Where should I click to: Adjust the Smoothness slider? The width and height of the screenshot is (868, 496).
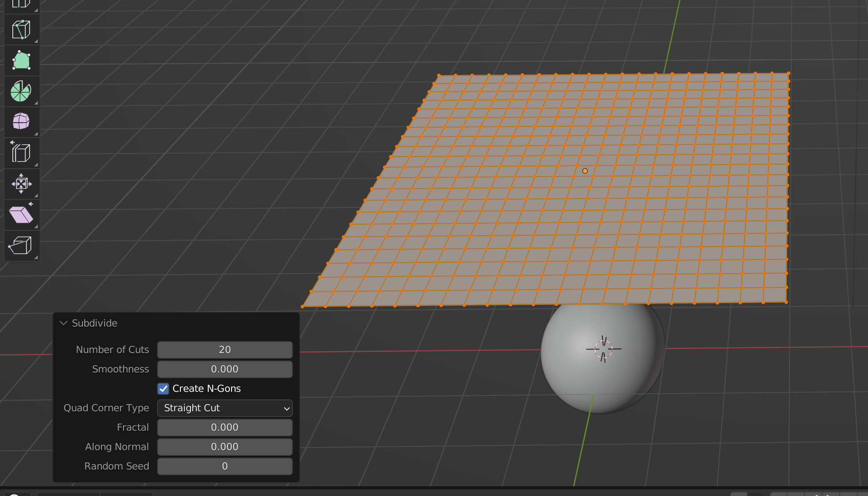[224, 369]
